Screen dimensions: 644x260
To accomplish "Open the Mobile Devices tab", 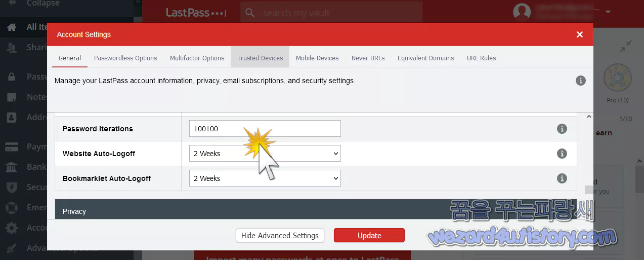I will pyautogui.click(x=317, y=58).
